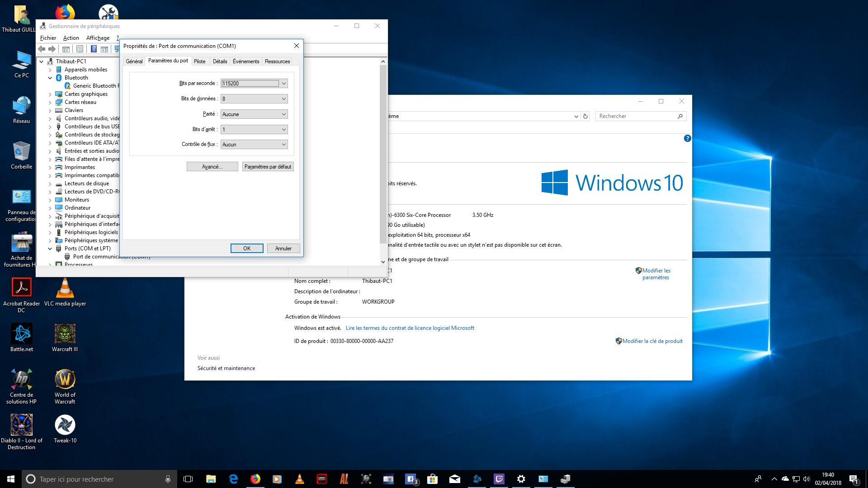Screen dimensions: 868x488
Task: Open the Parité dropdown
Action: 254,114
